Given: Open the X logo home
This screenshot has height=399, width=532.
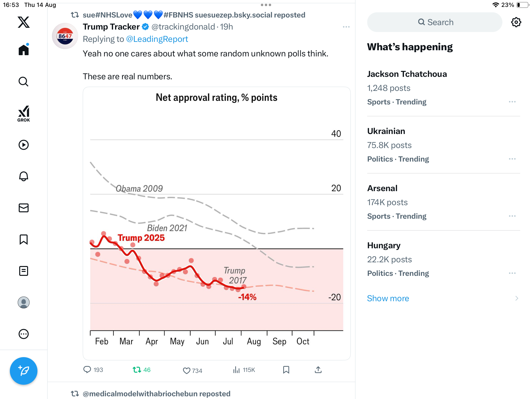Looking at the screenshot, I should 24,22.
